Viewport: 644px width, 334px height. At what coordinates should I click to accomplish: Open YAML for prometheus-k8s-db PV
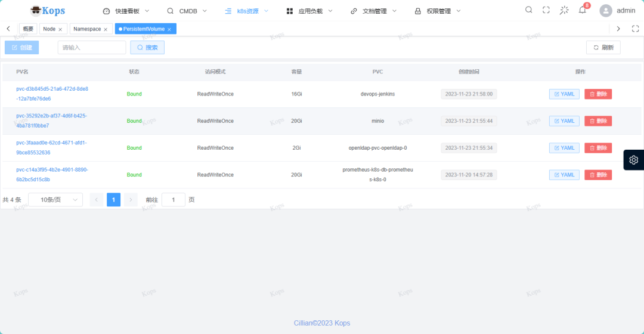pyautogui.click(x=564, y=175)
